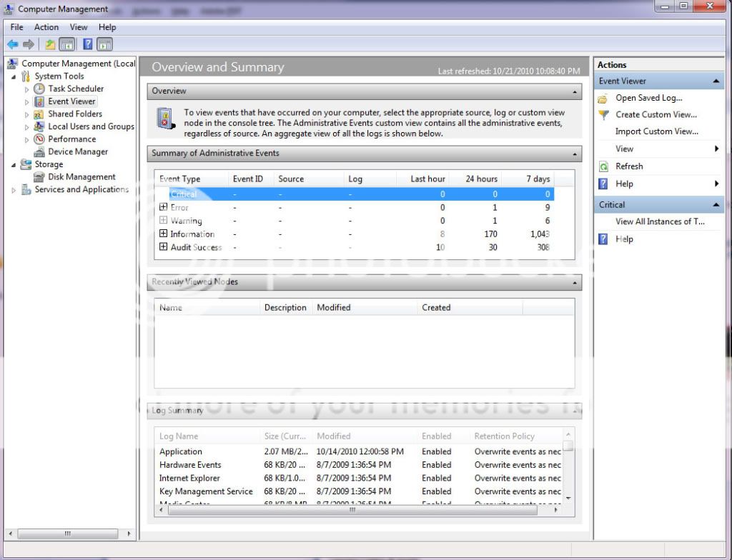Open the Action menu
This screenshot has width=732, height=560.
click(46, 27)
